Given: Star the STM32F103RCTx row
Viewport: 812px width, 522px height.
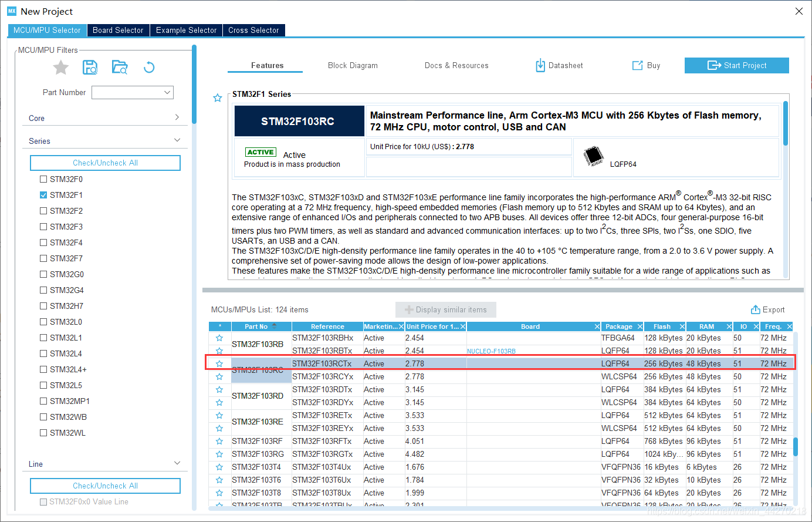Looking at the screenshot, I should click(x=219, y=364).
